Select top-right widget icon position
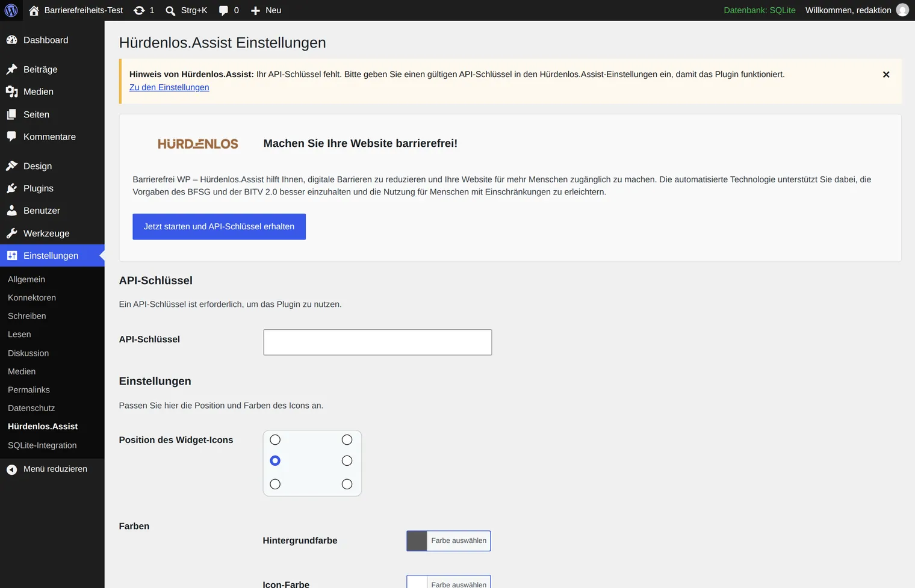915x588 pixels. (x=347, y=440)
